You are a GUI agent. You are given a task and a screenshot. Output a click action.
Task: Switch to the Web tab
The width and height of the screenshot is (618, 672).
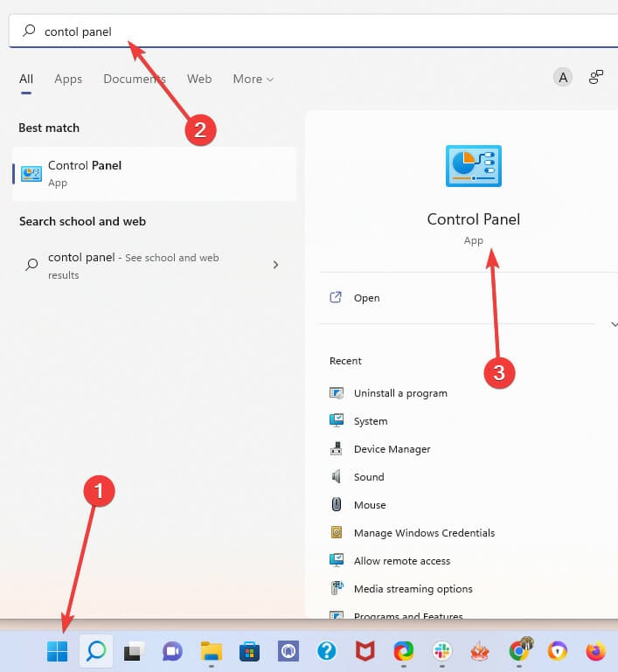tap(199, 79)
